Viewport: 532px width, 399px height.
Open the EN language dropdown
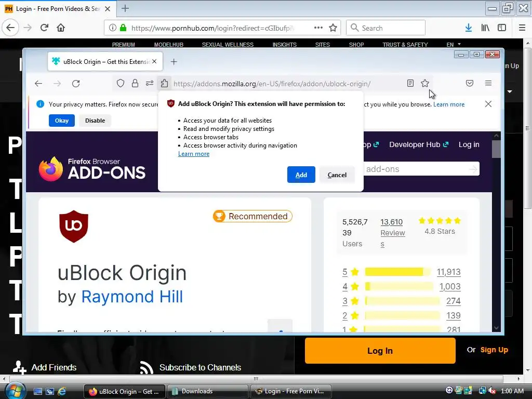[454, 45]
